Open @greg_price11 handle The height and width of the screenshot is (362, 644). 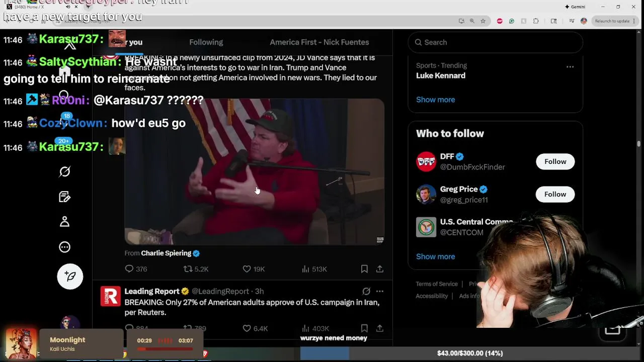[x=464, y=200]
